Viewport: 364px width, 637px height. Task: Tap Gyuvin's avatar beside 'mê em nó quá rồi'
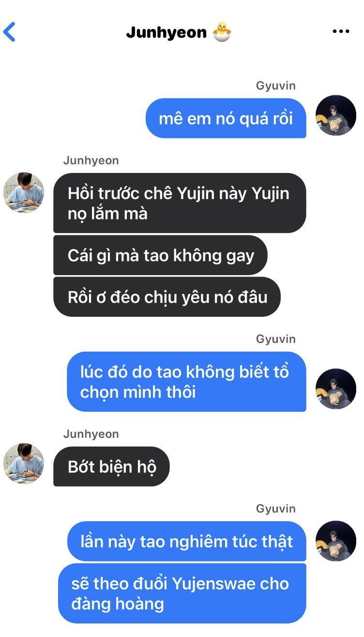[x=336, y=115]
